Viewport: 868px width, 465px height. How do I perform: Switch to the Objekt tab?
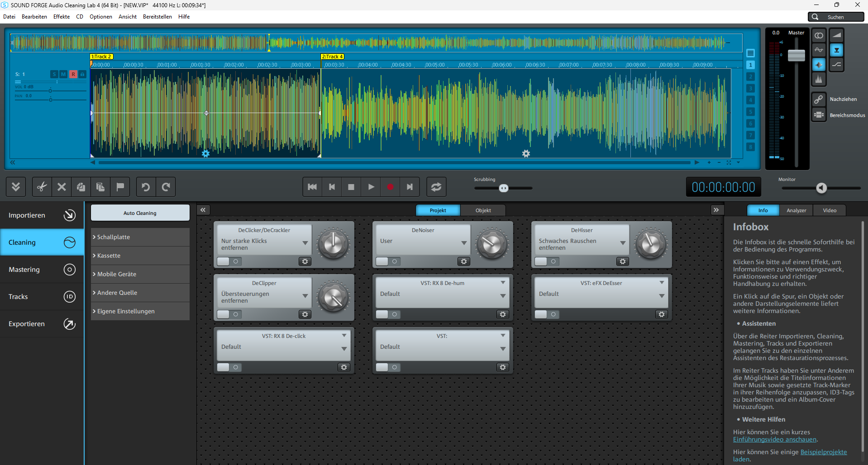[x=483, y=210]
